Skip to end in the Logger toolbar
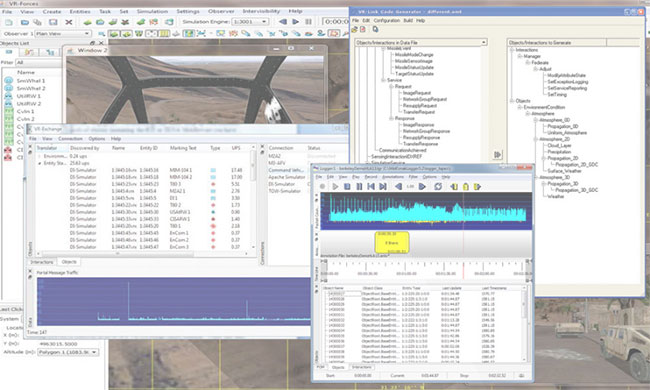 tap(383, 187)
